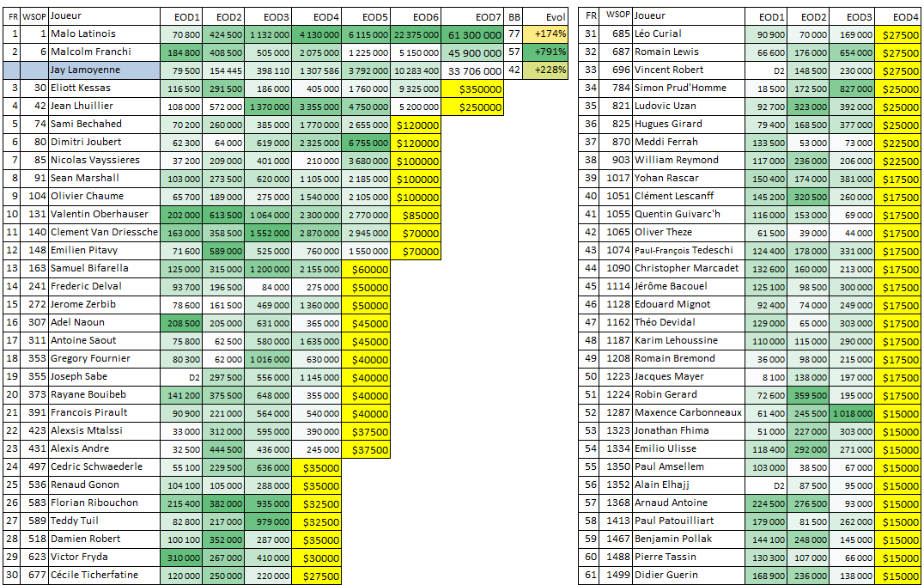Click Simon Prud'Homme's 827 000 cell
Screen dimensions: 924x585
852,88
